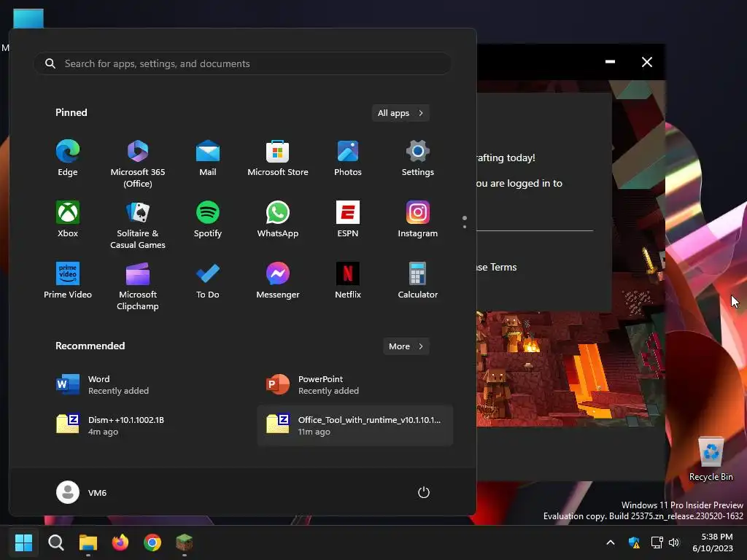Open Microsoft Clipchamp

pyautogui.click(x=138, y=286)
